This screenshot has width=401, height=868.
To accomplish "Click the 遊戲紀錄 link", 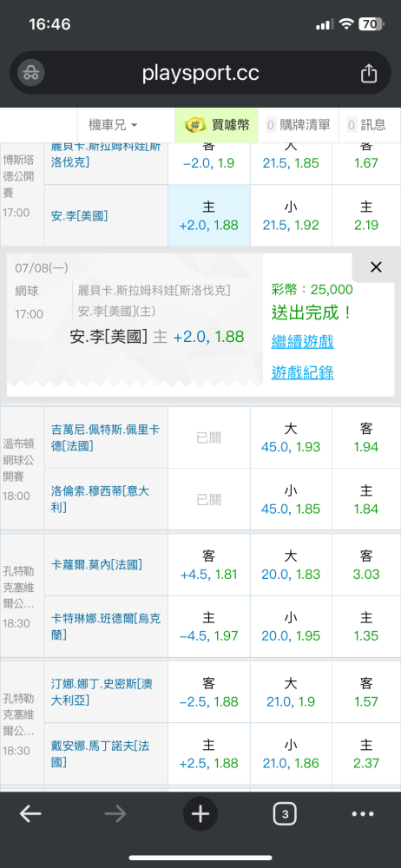I will pos(302,372).
